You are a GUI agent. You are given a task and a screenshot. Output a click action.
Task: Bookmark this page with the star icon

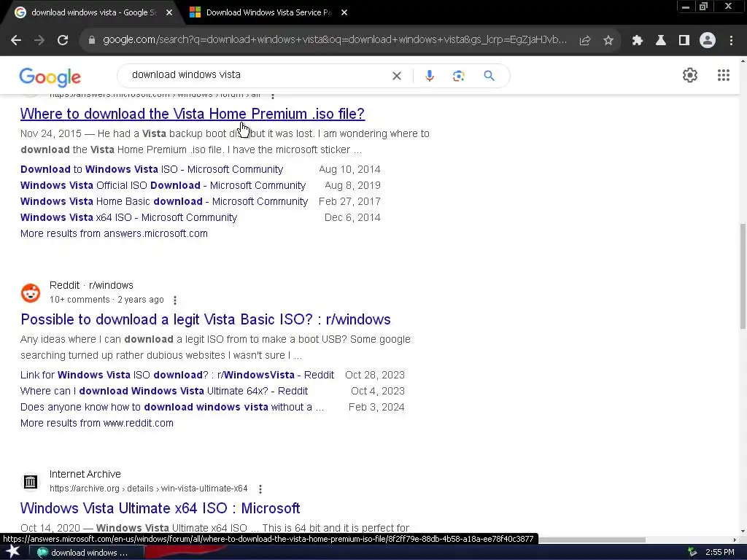click(x=608, y=41)
